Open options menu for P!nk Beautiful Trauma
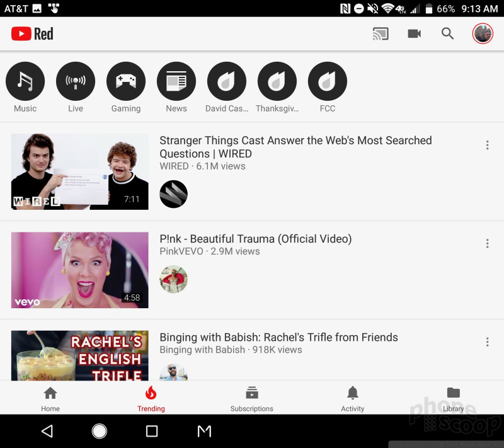The height and width of the screenshot is (448, 504). 487,243
